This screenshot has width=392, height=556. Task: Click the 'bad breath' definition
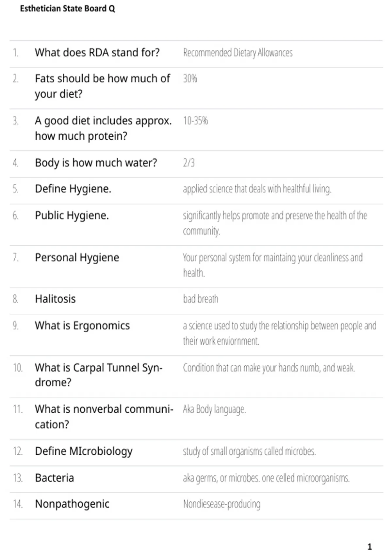pos(201,299)
